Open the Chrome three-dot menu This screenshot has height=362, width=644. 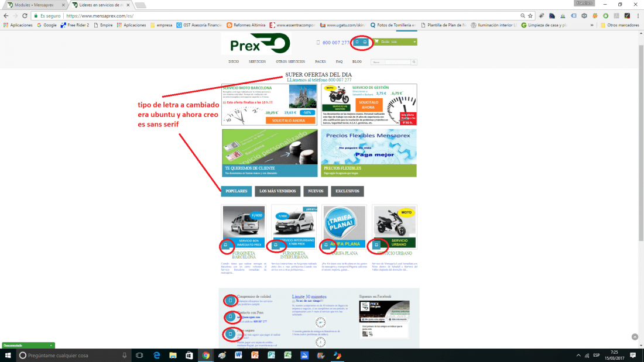(638, 16)
